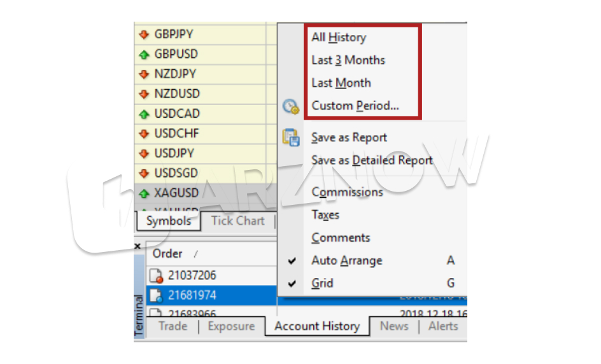Click the red arrow icon beside USDSGD
601x364 pixels.
click(x=144, y=174)
